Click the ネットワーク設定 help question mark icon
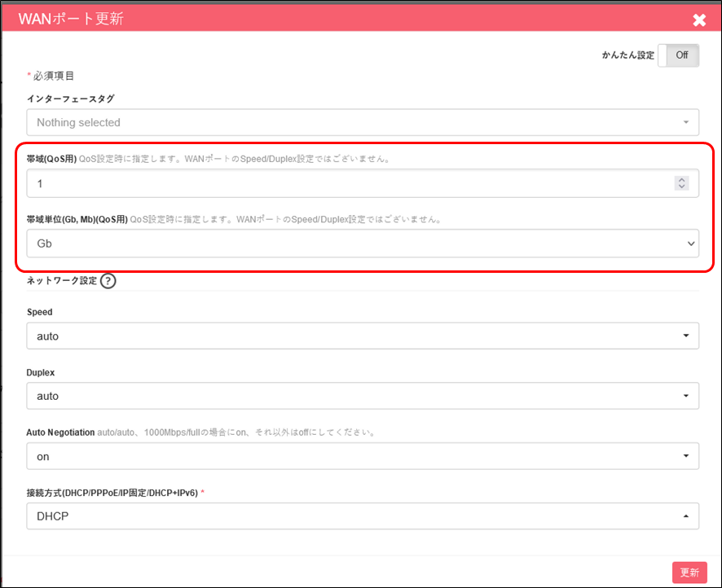Image resolution: width=722 pixels, height=588 pixels. (x=108, y=281)
